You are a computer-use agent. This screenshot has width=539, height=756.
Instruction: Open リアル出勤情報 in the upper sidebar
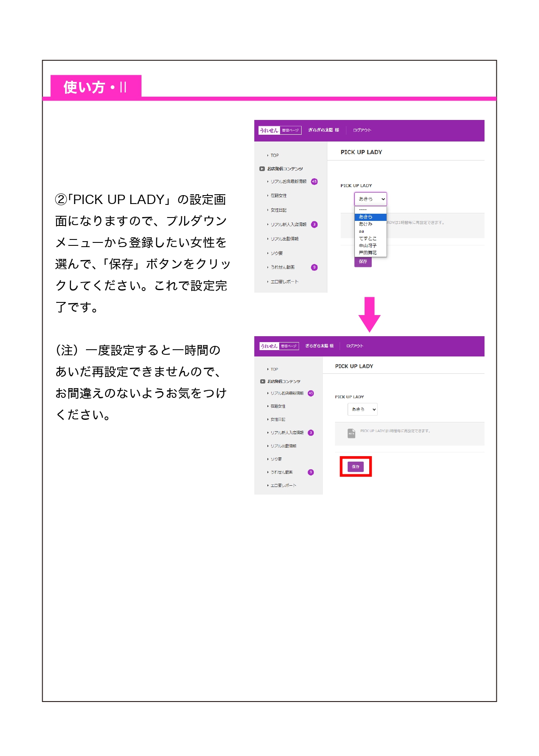(x=285, y=239)
